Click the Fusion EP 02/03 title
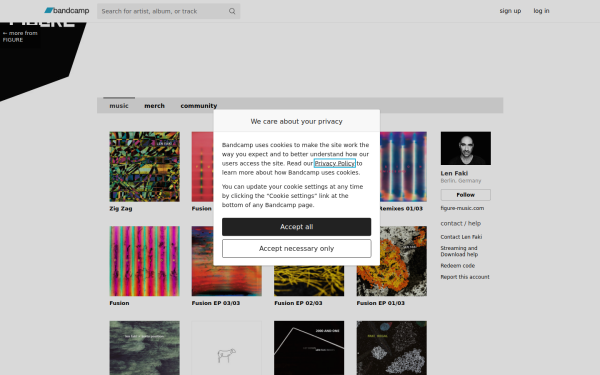Image resolution: width=600 pixels, height=375 pixels. pos(298,303)
